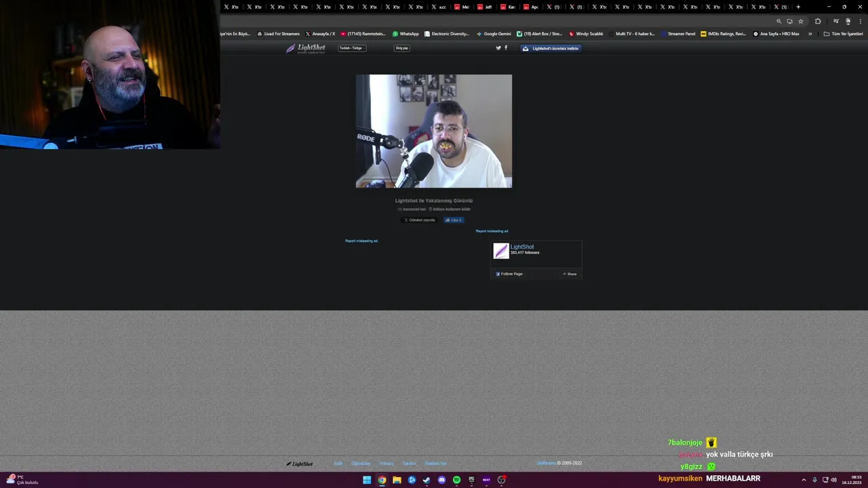Viewport: 868px width, 488px height.
Task: Open the Facebook icon in header
Action: click(x=506, y=48)
